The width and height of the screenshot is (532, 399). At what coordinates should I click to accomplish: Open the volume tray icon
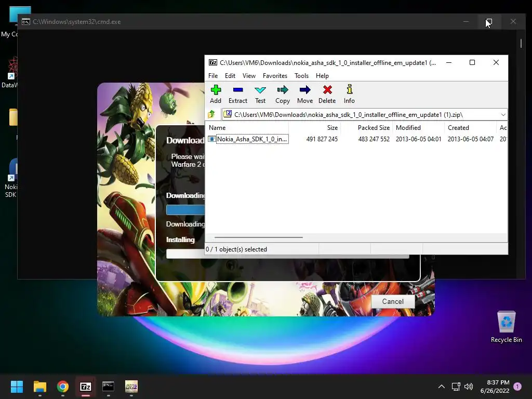[x=469, y=387]
